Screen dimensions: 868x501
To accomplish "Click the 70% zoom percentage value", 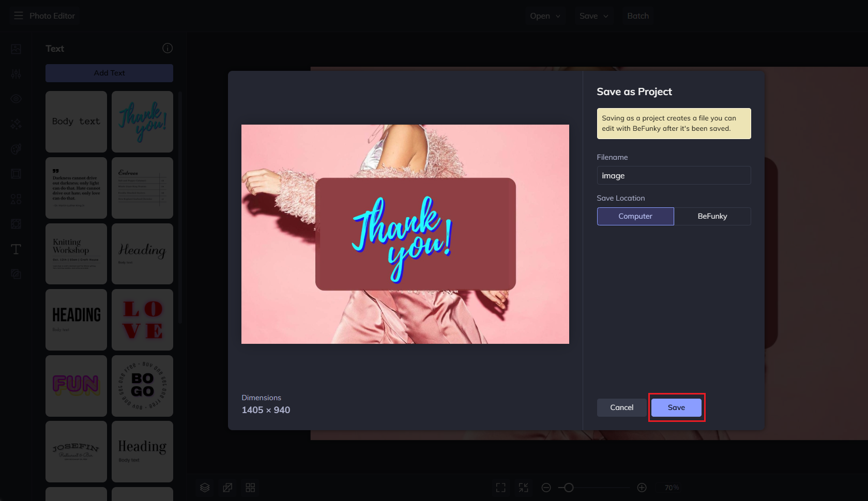I will [x=672, y=488].
